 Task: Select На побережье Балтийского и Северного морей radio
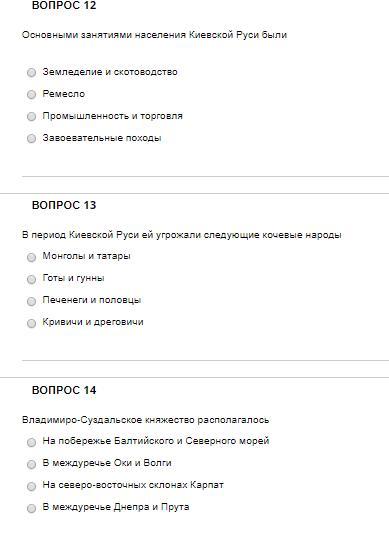click(x=31, y=443)
